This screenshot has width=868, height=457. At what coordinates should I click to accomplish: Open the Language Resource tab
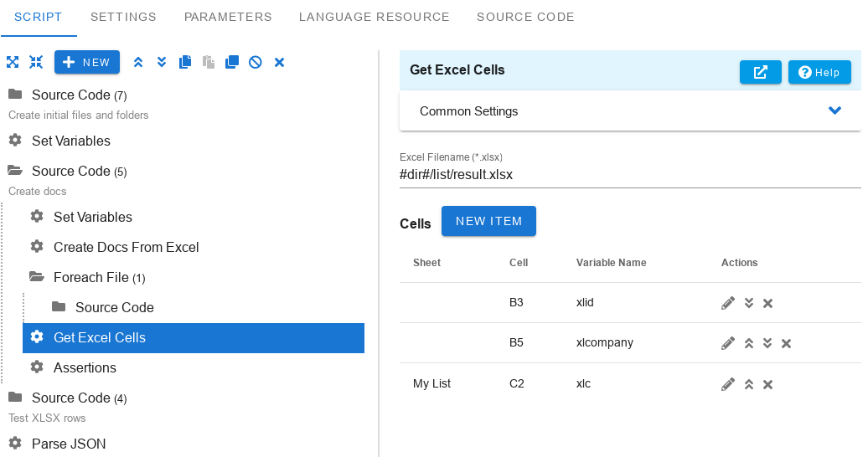(375, 17)
